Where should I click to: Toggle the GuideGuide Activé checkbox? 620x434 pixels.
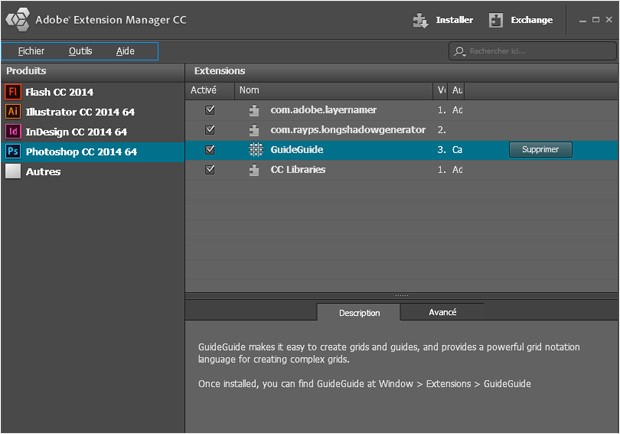click(x=210, y=149)
